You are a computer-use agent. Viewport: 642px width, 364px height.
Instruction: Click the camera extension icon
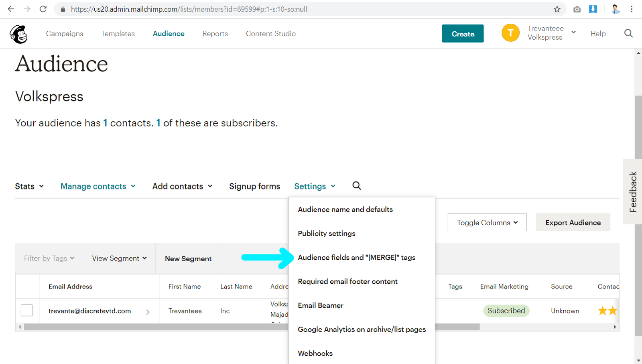(577, 9)
